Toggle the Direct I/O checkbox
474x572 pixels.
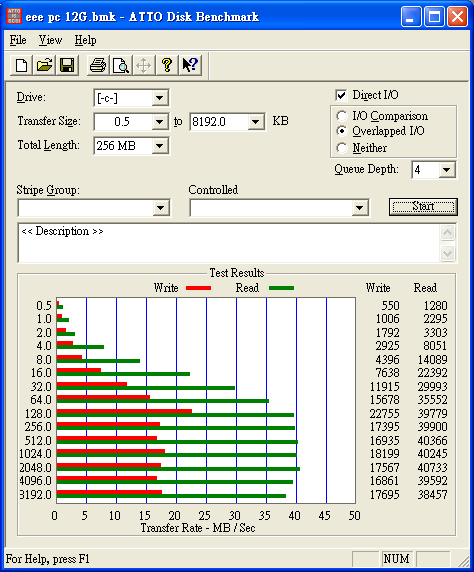tap(341, 96)
